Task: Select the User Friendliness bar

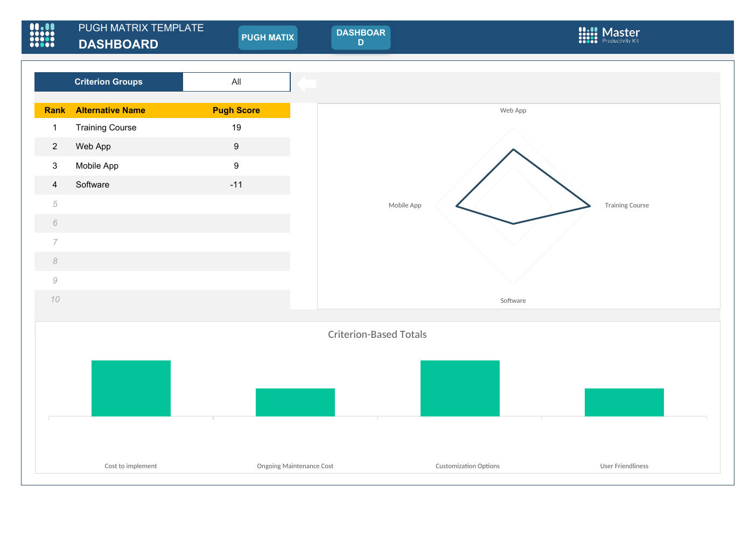Action: (624, 402)
